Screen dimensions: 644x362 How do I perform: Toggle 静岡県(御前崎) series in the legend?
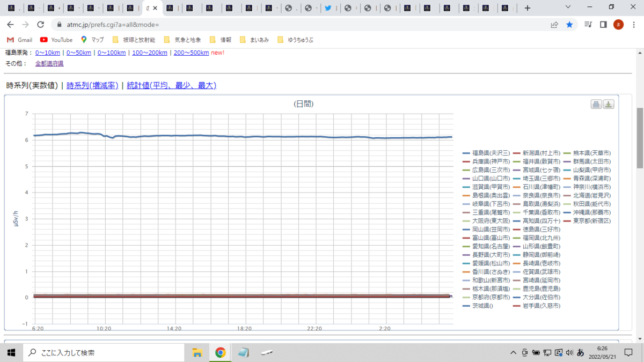coord(537,255)
